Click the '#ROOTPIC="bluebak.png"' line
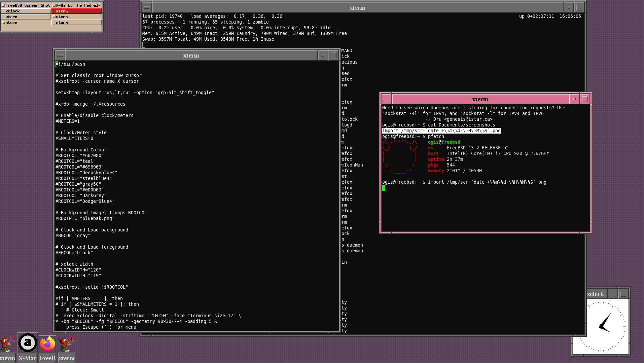Screen dimensions: 644x363 pyautogui.click(x=85, y=218)
